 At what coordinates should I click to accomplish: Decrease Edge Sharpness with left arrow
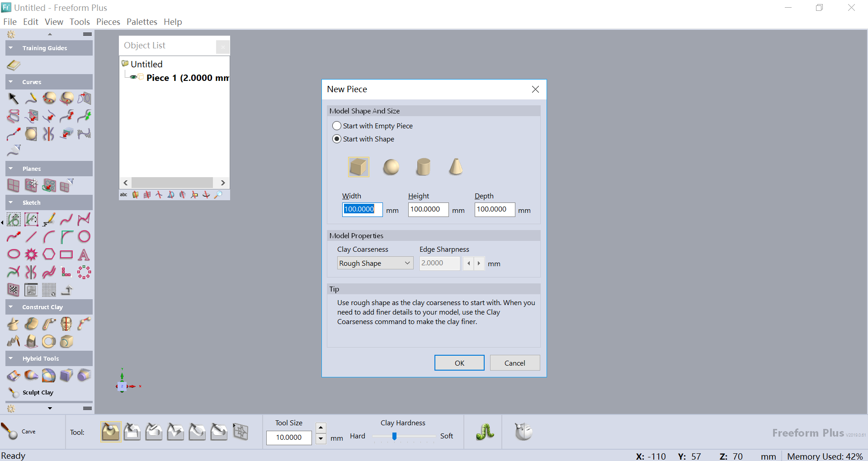[x=469, y=263]
